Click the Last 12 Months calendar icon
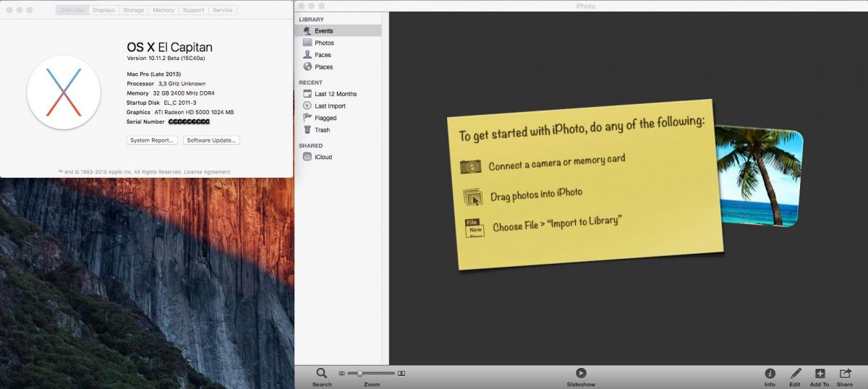Image resolution: width=868 pixels, height=389 pixels. point(307,94)
